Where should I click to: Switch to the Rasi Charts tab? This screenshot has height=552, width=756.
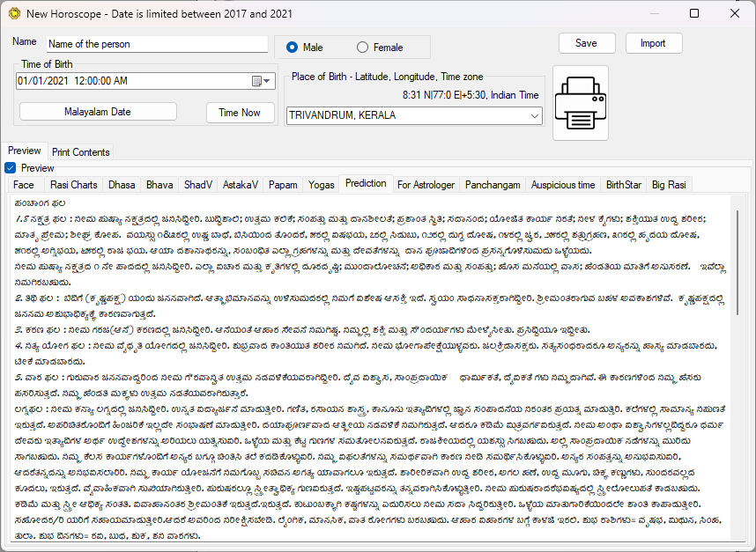pos(73,185)
